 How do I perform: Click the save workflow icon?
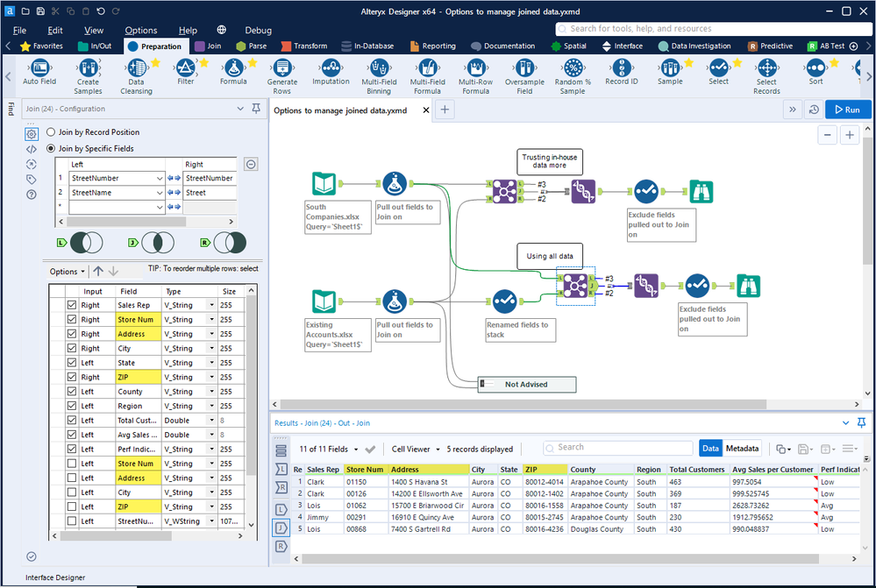(40, 11)
